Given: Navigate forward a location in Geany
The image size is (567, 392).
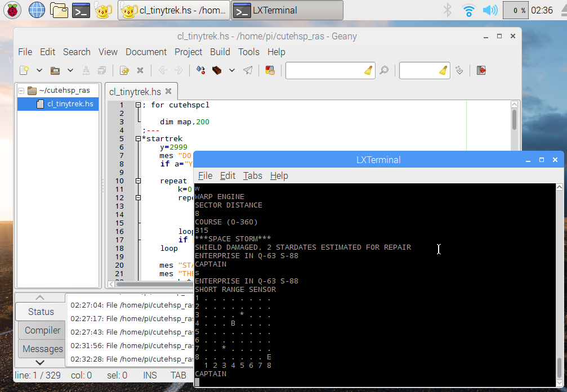Looking at the screenshot, I should coord(178,70).
